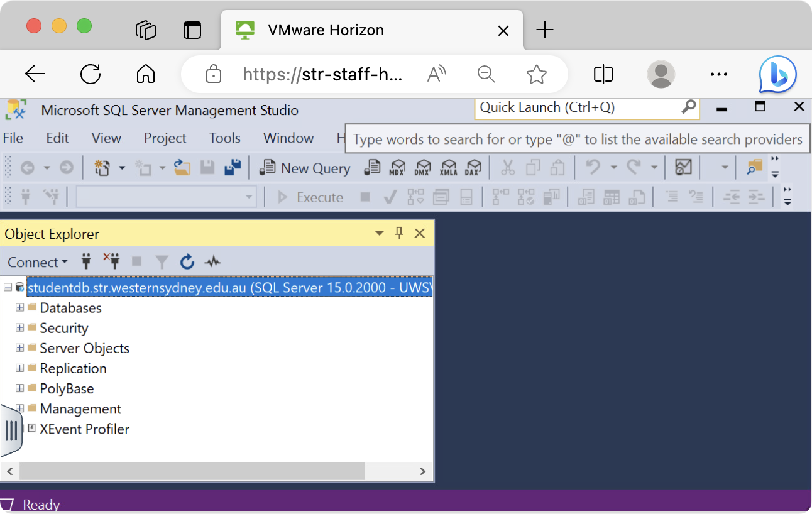Open the Navigate Backward dropdown arrow
Image resolution: width=812 pixels, height=514 pixels.
[47, 168]
